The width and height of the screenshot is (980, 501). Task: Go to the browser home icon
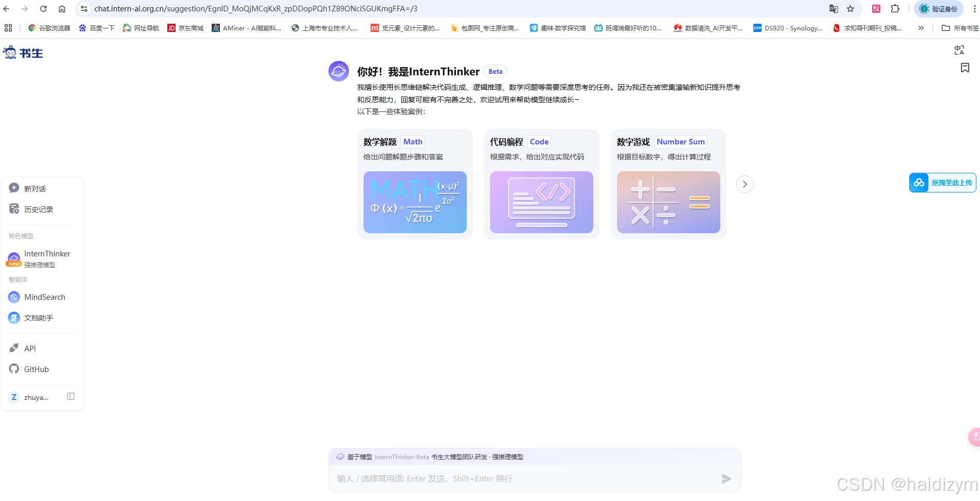point(62,9)
